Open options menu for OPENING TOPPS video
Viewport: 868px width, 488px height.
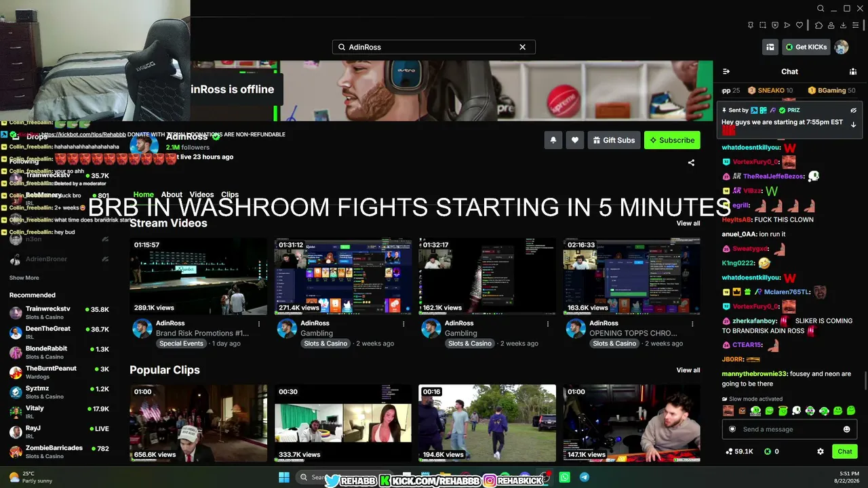692,324
